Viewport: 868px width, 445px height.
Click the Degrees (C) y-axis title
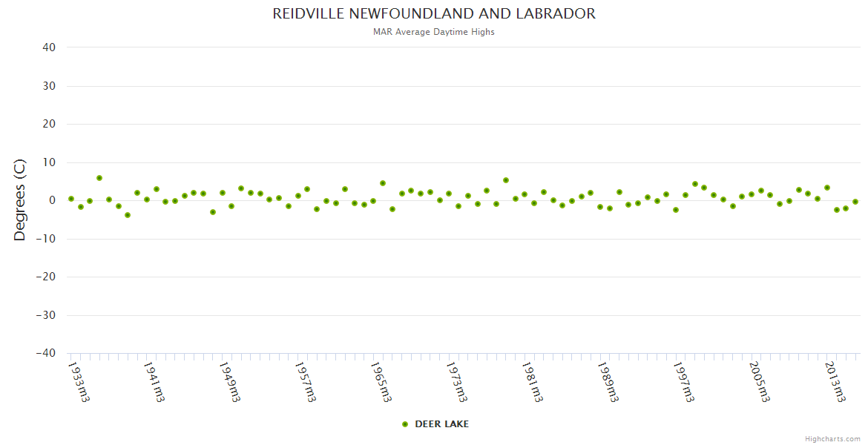point(20,200)
